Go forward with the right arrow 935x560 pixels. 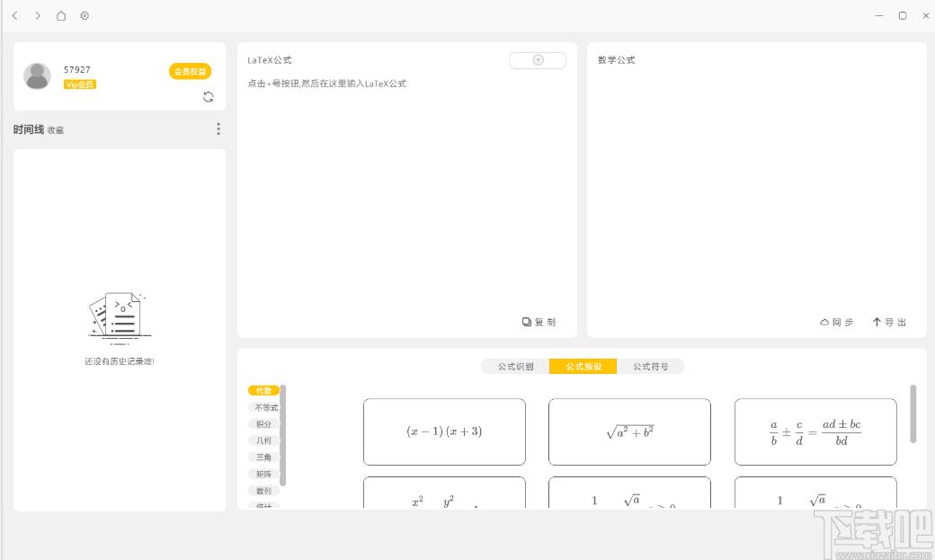click(38, 15)
